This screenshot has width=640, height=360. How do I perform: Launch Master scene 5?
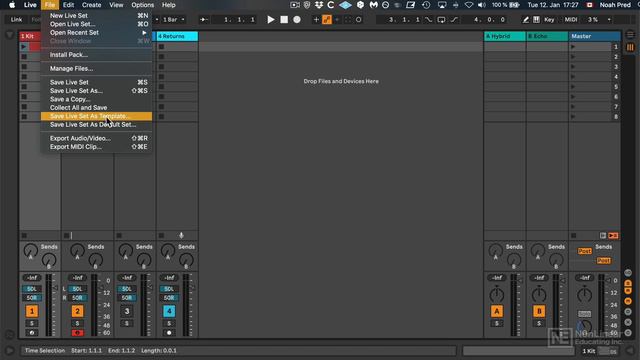click(573, 87)
